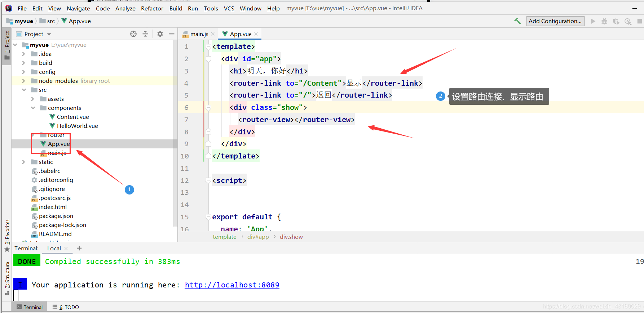Close the App.vue editor tab

[256, 34]
